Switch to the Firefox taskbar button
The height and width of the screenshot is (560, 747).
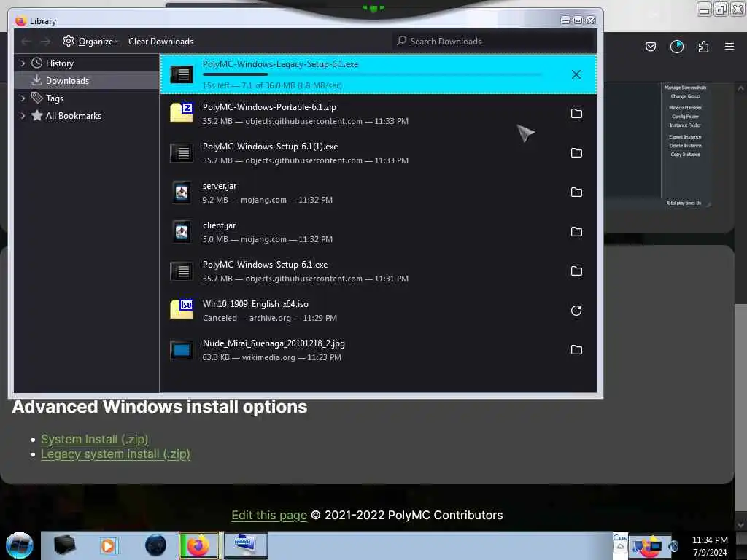point(198,545)
